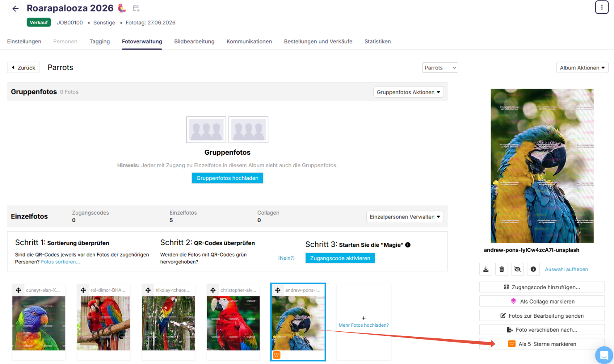Click the back arrow beside Roarapalooza 2026
Image resolution: width=614 pixels, height=364 pixels.
(15, 9)
